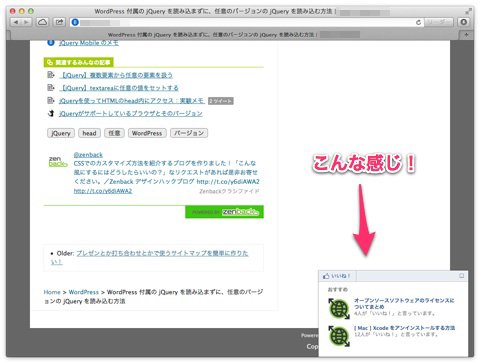
Task: Enter full screen using the window's corner arrows icon
Action: click(468, 11)
